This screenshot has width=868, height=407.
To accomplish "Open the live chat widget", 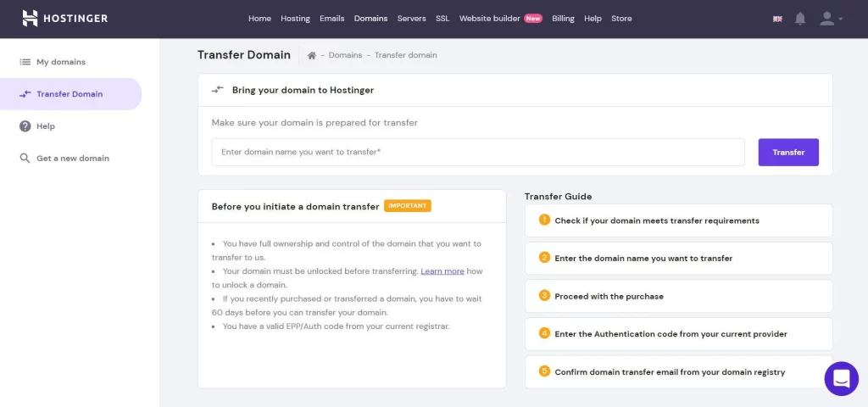I will coord(841,379).
